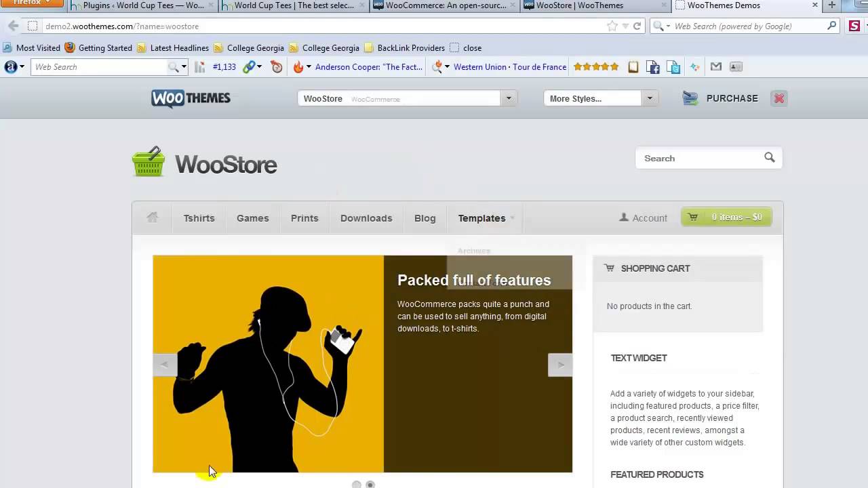The width and height of the screenshot is (868, 488).
Task: Click the purchase cart icon in the demo bar
Action: [690, 98]
